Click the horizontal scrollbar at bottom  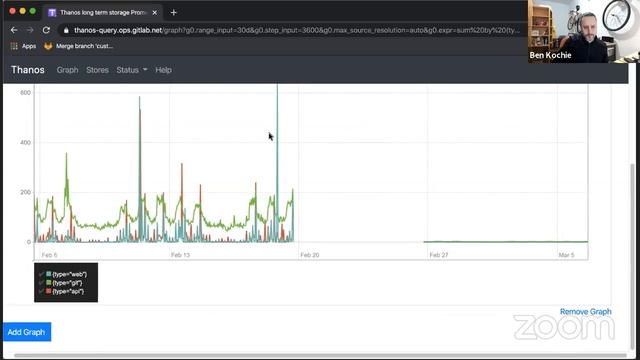pyautogui.click(x=320, y=356)
